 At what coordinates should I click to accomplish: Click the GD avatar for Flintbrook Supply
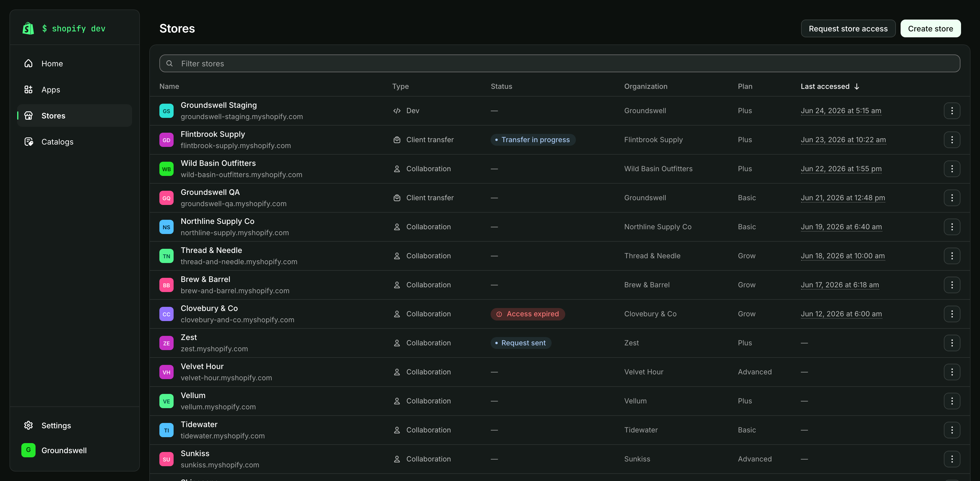point(166,140)
